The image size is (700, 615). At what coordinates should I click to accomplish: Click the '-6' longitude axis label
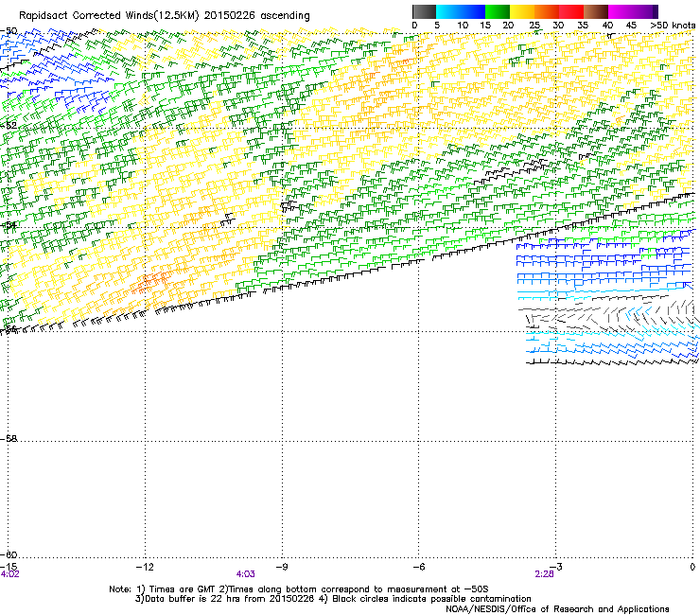(x=418, y=567)
